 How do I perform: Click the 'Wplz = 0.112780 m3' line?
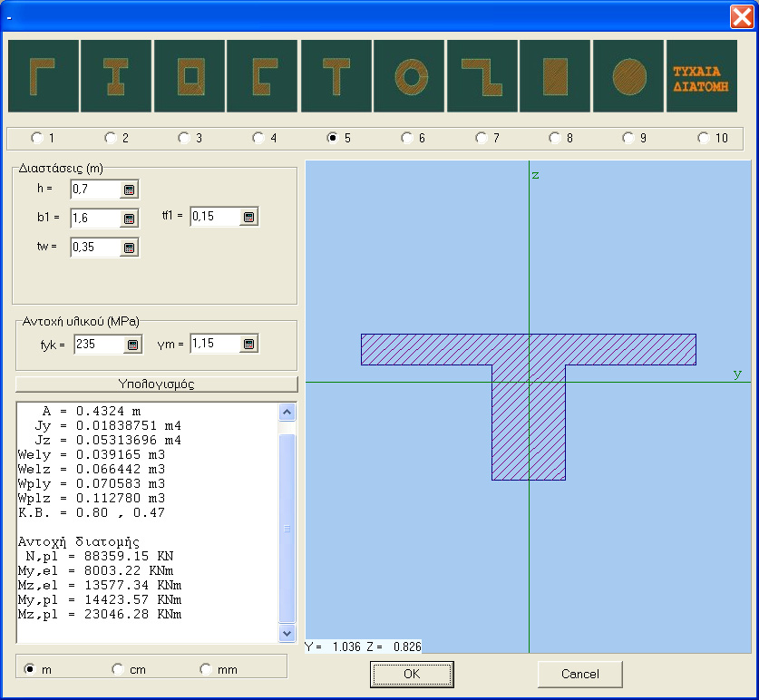click(92, 499)
